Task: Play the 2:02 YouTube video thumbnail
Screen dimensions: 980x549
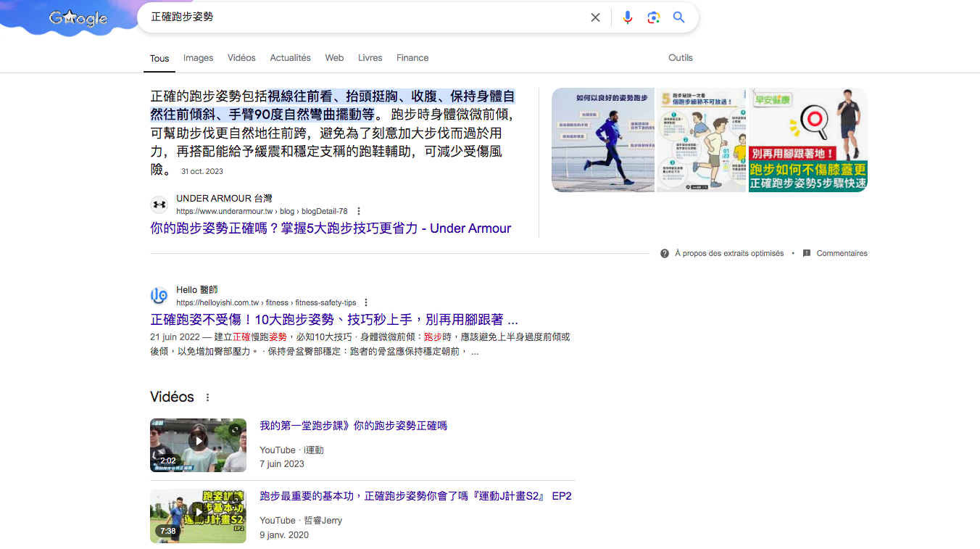Action: coord(198,445)
